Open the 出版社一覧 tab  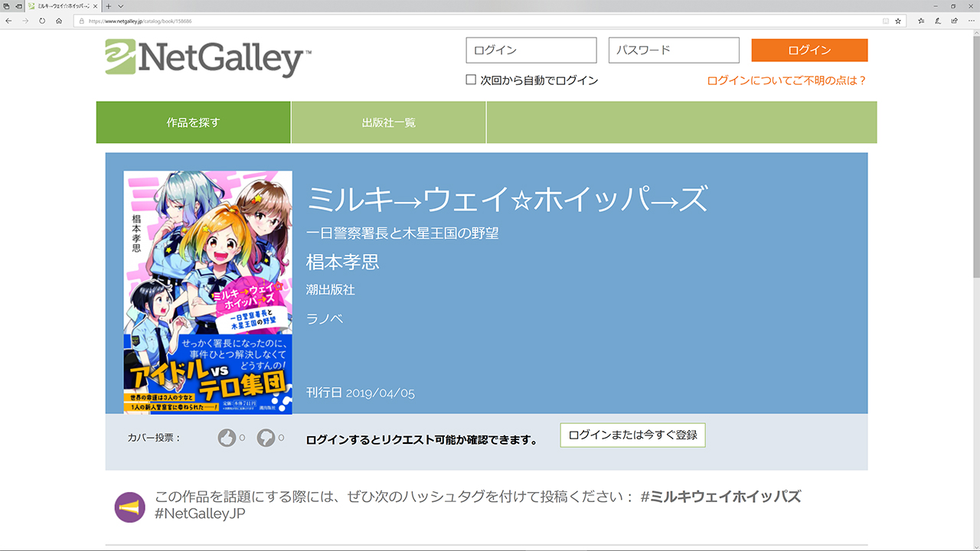coord(389,122)
